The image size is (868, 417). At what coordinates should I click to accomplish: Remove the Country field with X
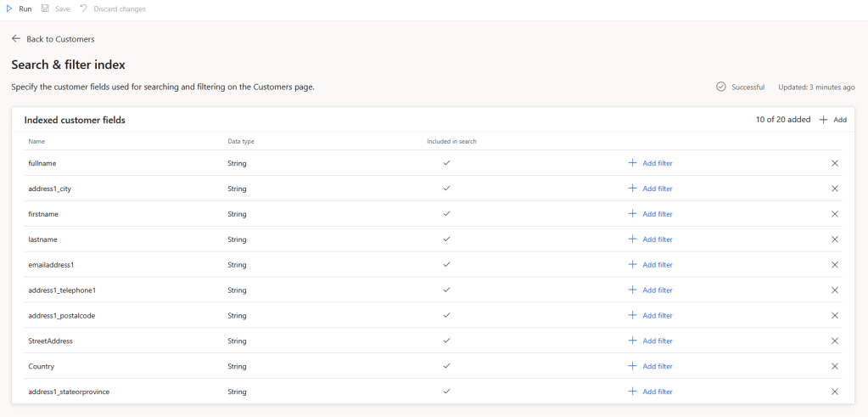click(x=834, y=366)
